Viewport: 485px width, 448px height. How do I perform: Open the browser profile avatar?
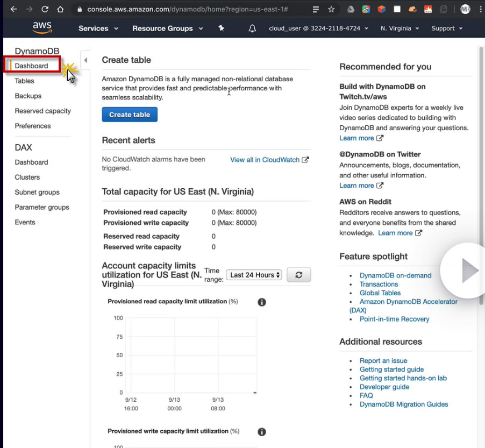[465, 9]
